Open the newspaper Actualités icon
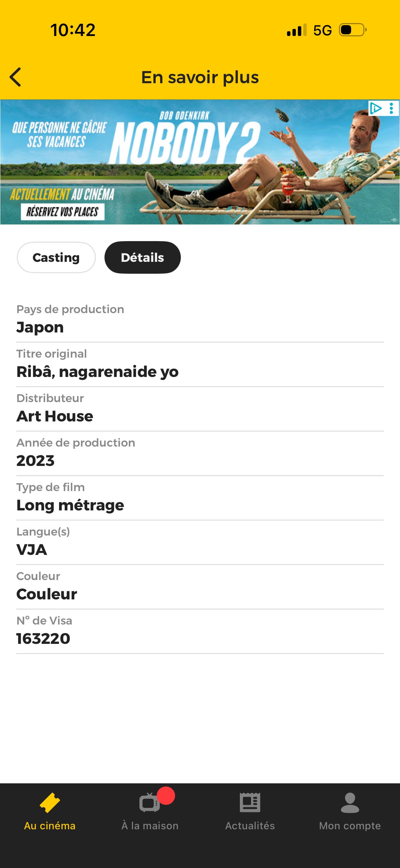Image resolution: width=400 pixels, height=868 pixels. [x=250, y=802]
